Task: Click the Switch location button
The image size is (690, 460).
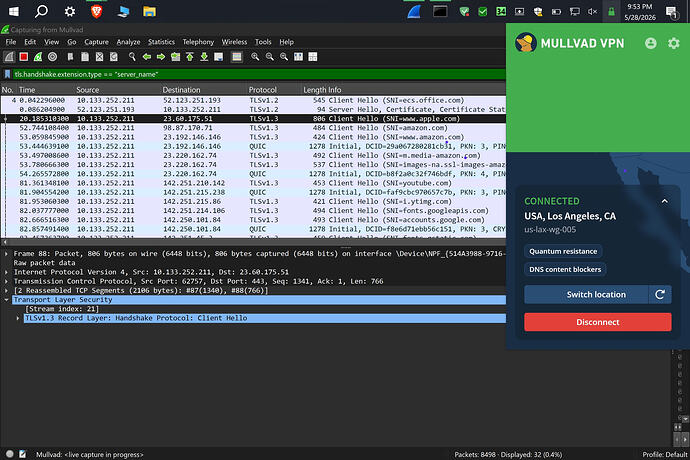Action: 586,294
